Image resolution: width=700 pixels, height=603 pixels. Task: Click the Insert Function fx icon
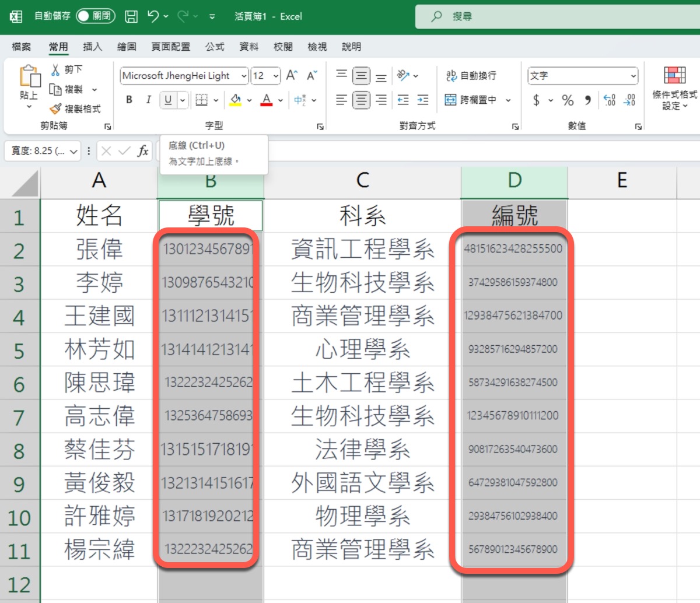143,151
